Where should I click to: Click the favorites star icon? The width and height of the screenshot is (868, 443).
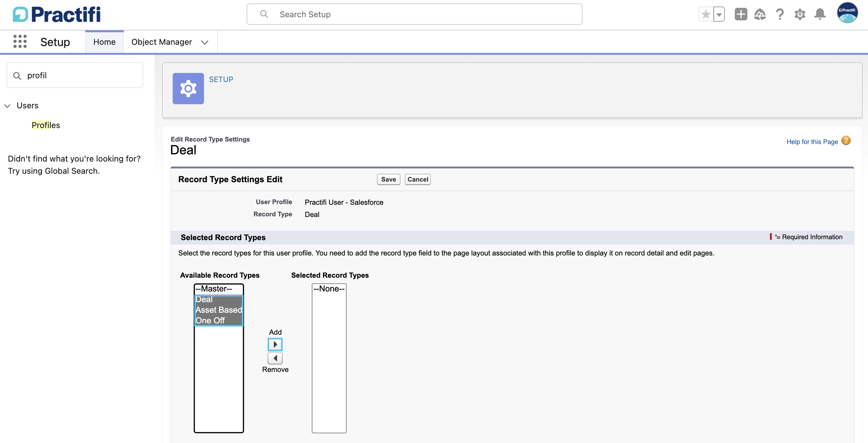pyautogui.click(x=706, y=14)
